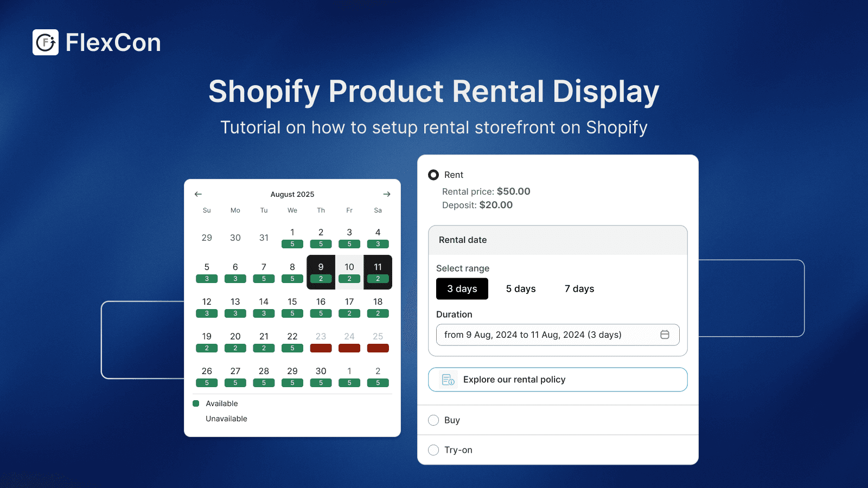The width and height of the screenshot is (868, 488).
Task: Pick August 5 in the calendar
Action: pos(207,272)
